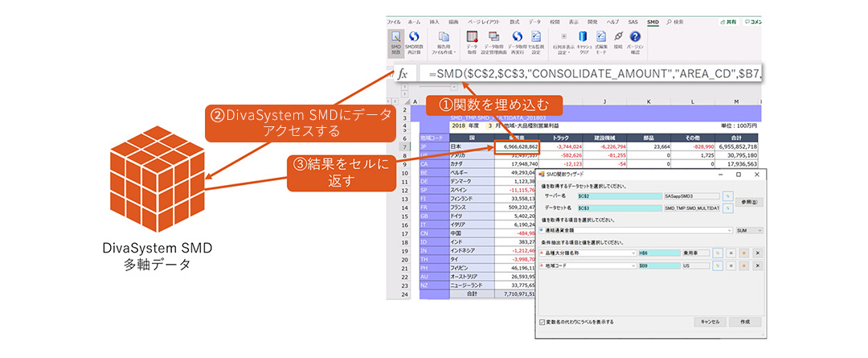This screenshot has width=868, height=358.
Task: Click the equals operator button in 品種大分類名称 row
Action: coord(731,253)
